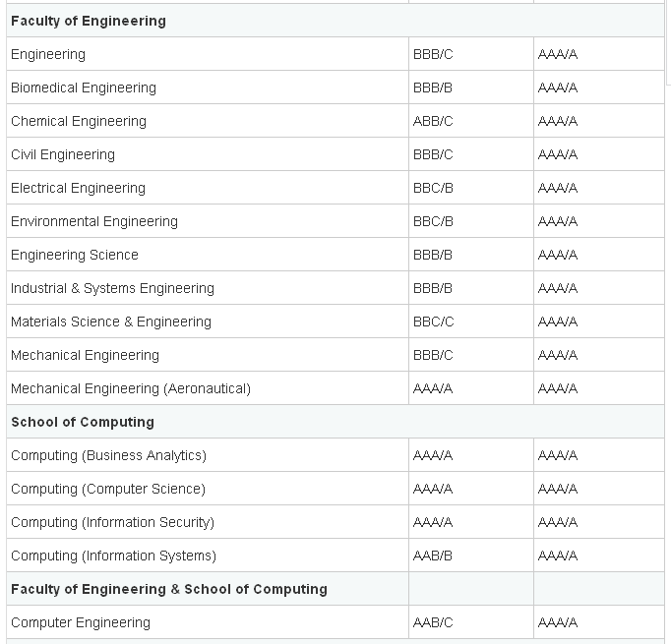This screenshot has width=671, height=644.
Task: Click the Electrical Engineering course name
Action: (x=78, y=188)
